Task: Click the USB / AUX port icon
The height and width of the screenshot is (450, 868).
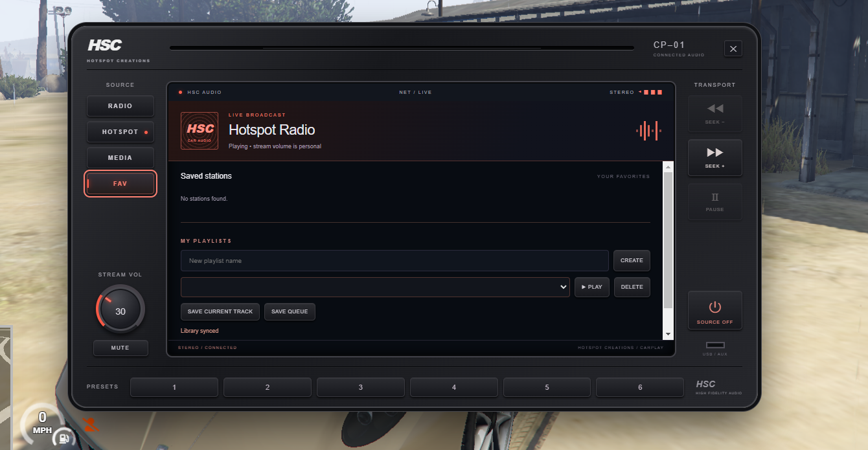Action: click(x=715, y=345)
